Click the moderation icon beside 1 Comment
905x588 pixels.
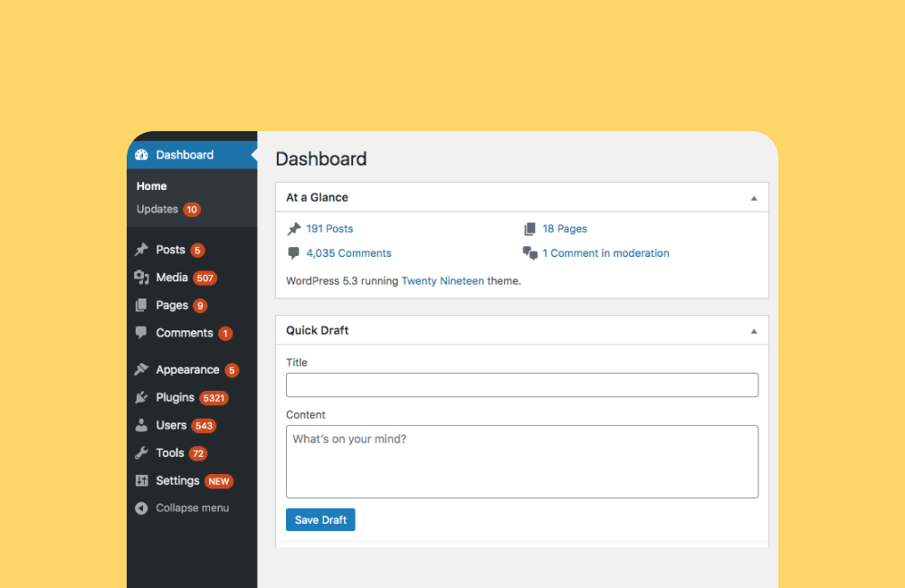(x=529, y=253)
